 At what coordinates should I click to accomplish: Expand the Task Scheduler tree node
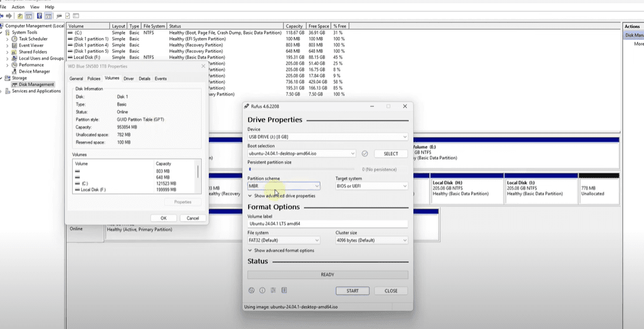point(8,39)
